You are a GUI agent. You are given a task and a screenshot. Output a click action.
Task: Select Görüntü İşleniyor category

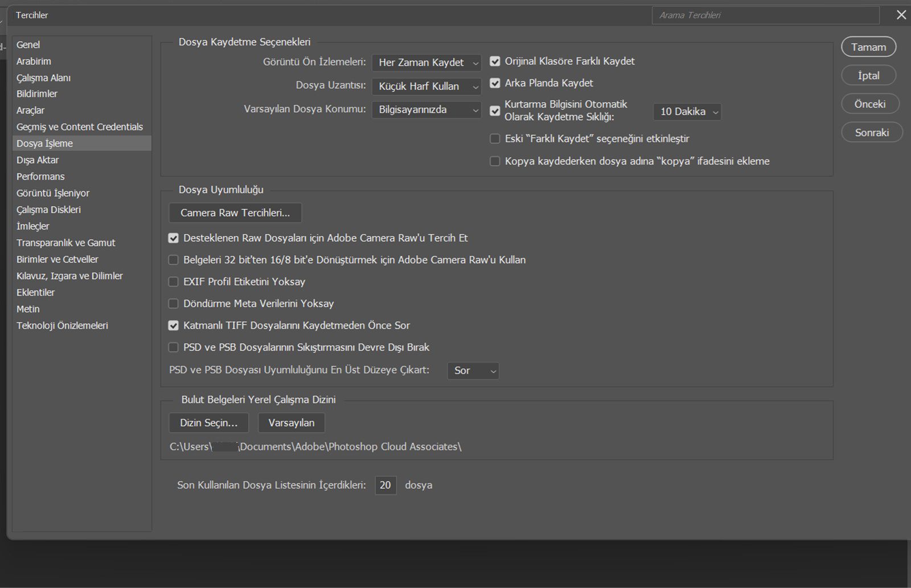(x=82, y=193)
